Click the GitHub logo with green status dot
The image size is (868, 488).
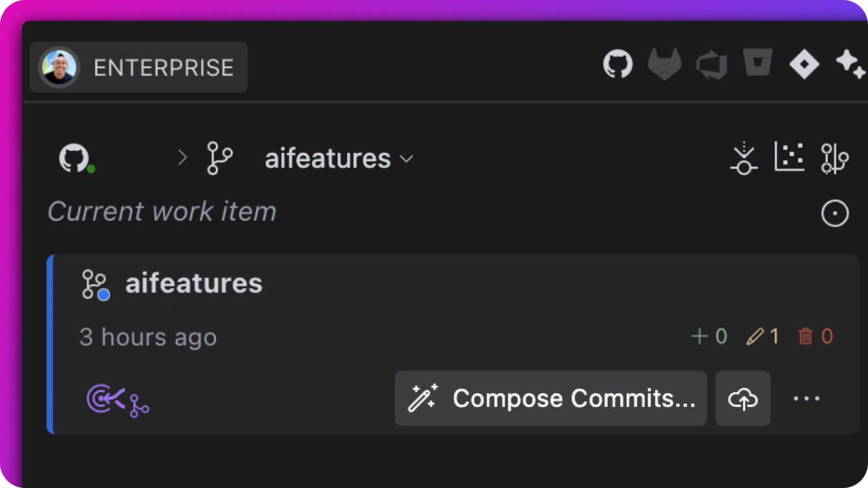pos(76,158)
